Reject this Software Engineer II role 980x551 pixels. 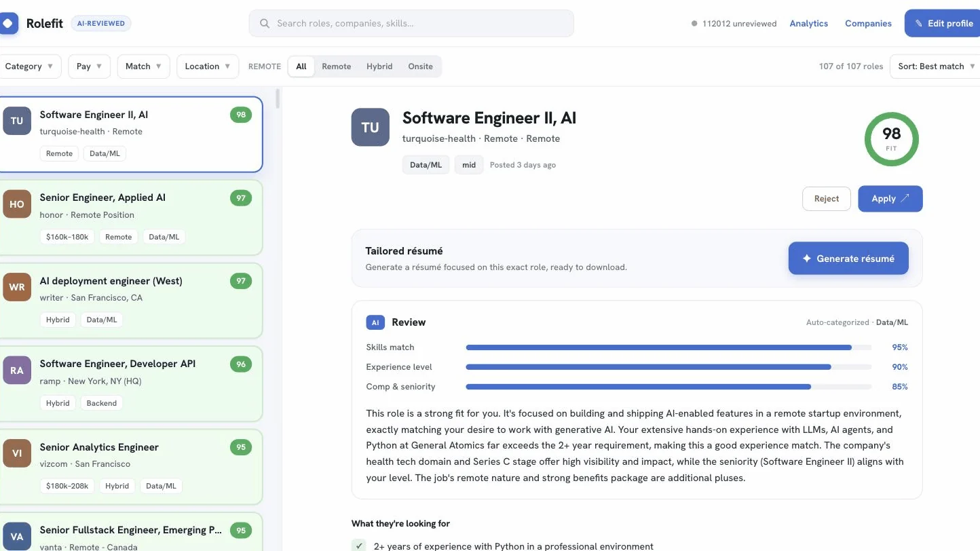point(827,199)
